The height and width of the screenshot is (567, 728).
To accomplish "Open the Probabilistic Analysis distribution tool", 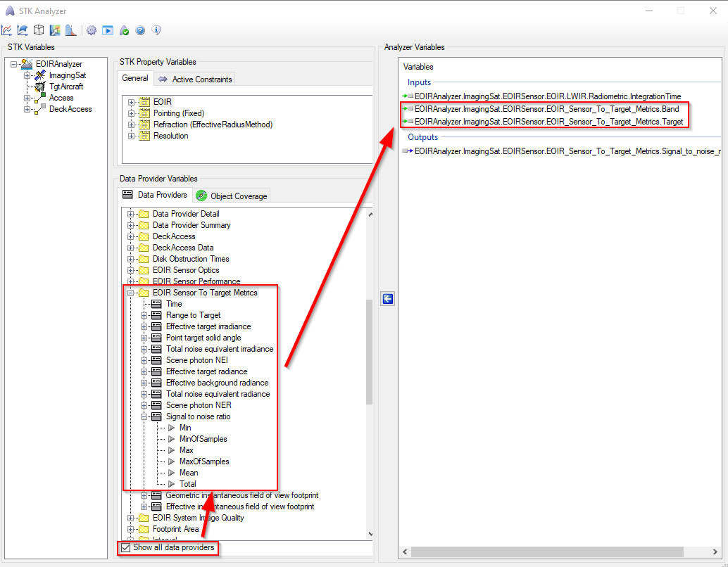I will pos(70,30).
